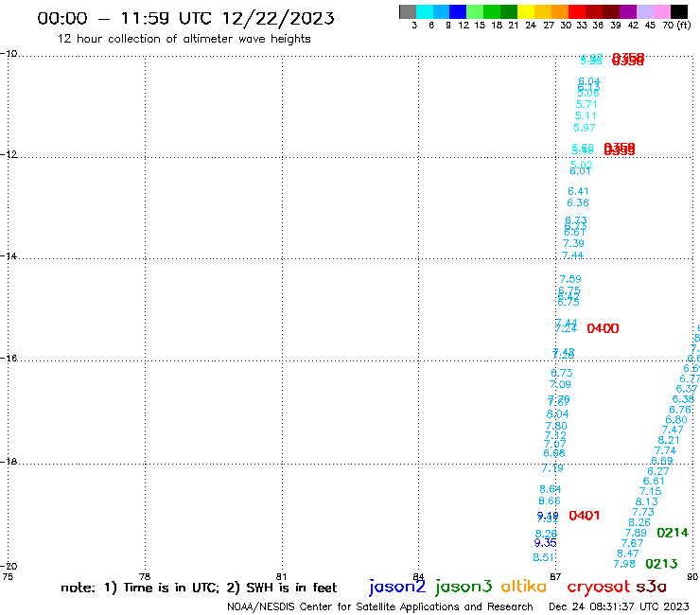700x615 pixels.
Task: Click the green 0214 time stamp
Action: point(673,533)
